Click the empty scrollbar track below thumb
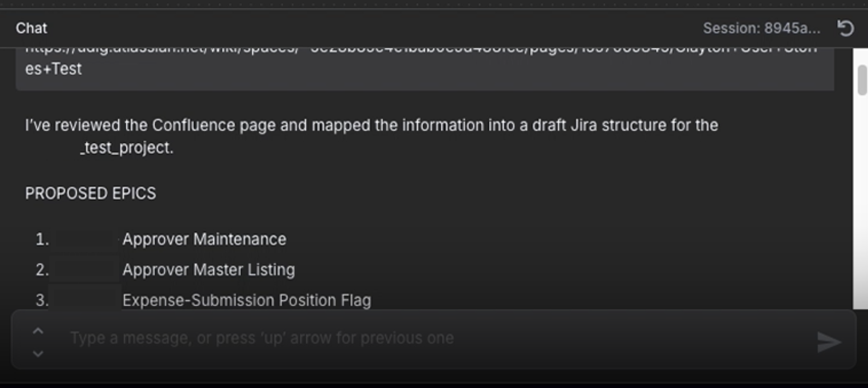The image size is (868, 388). [862, 209]
